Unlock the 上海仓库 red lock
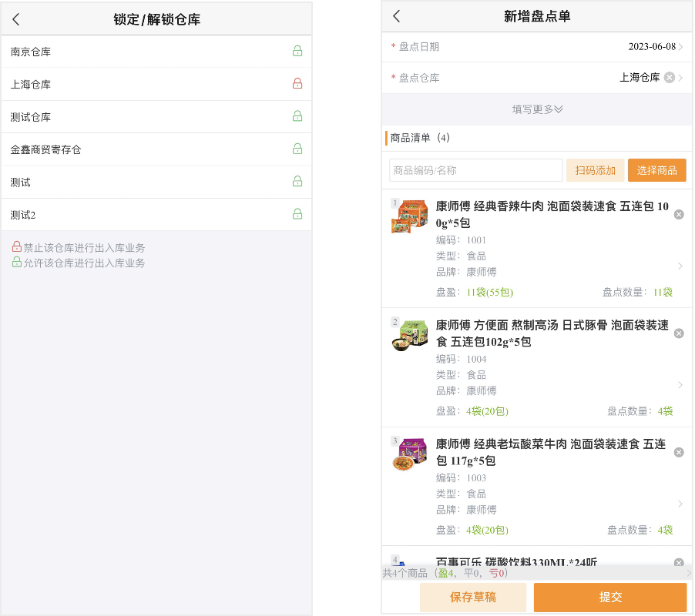This screenshot has height=616, width=695. coord(297,83)
